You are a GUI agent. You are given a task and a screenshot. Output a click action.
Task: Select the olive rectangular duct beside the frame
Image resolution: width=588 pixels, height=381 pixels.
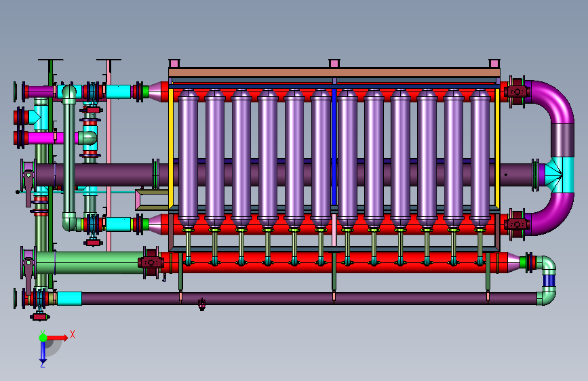coord(152,199)
